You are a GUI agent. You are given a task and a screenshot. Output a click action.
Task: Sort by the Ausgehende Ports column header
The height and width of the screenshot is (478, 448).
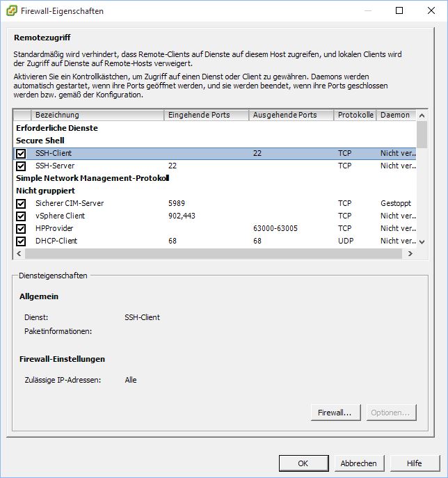click(291, 115)
